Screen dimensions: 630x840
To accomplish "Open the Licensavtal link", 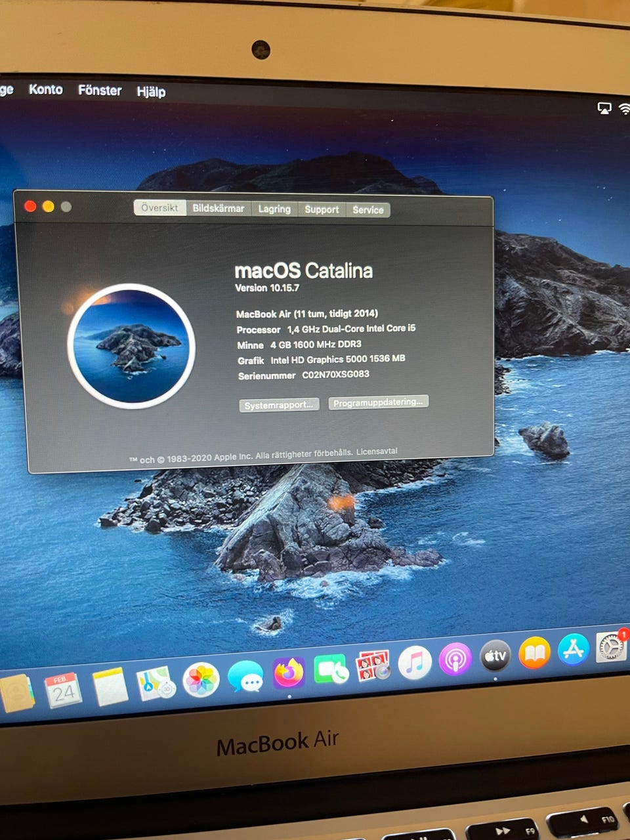I will tap(377, 451).
